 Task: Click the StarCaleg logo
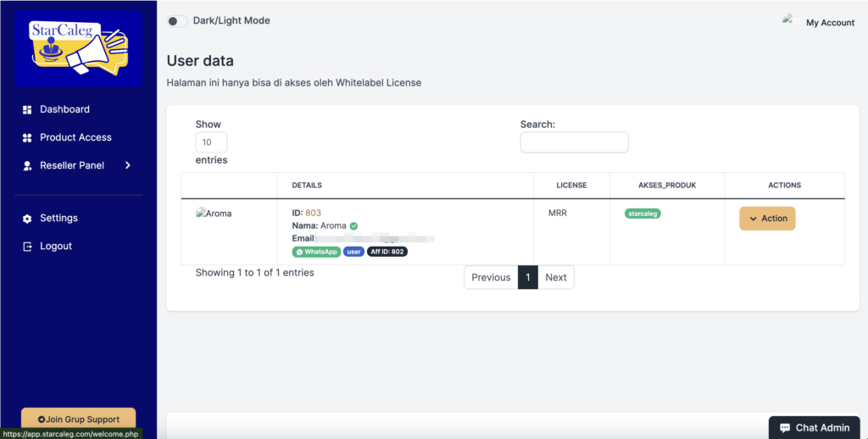pyautogui.click(x=78, y=48)
